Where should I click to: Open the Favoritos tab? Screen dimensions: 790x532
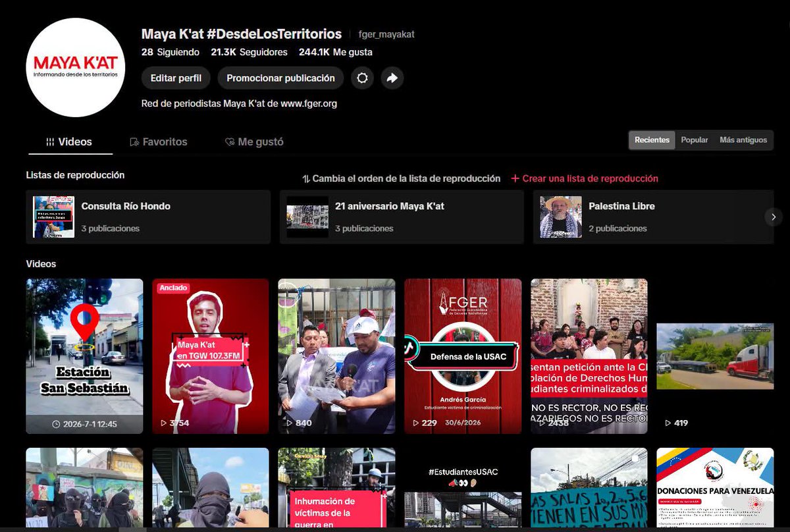[159, 142]
